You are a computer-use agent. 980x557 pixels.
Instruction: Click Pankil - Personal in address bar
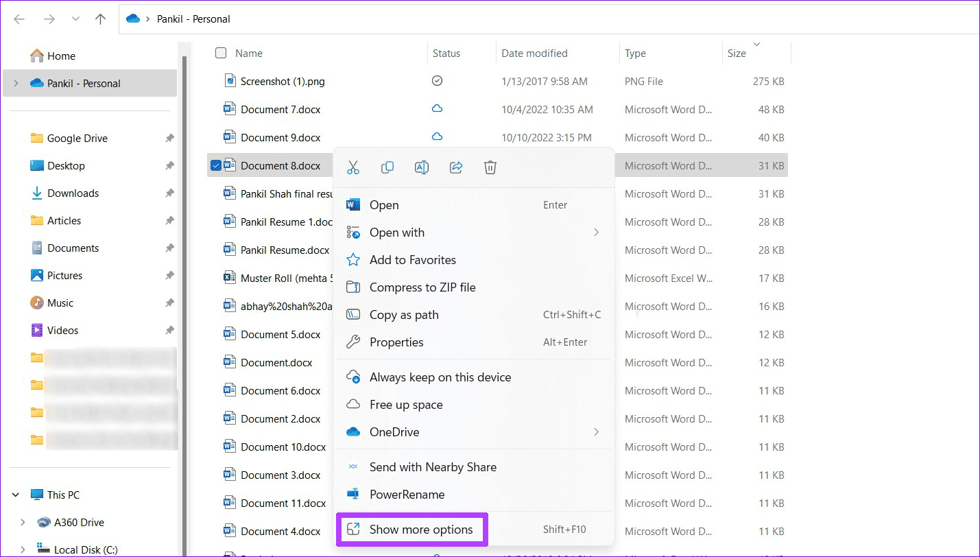(x=193, y=19)
